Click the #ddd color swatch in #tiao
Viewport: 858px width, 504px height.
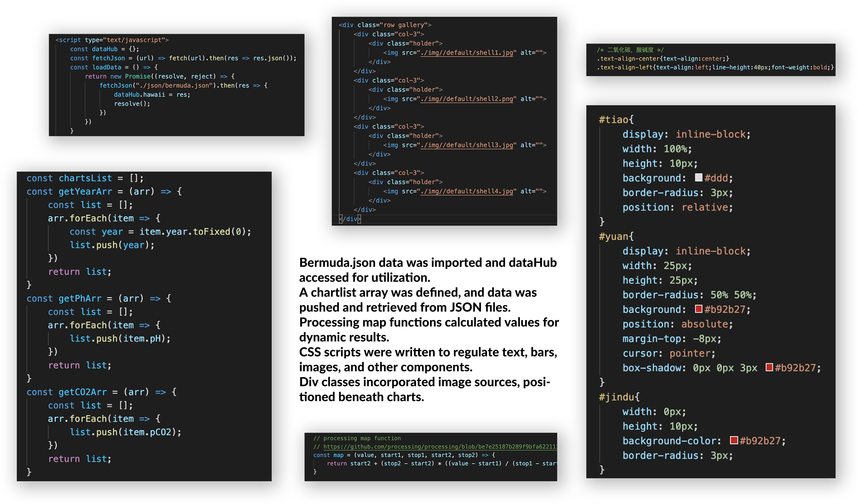coord(698,178)
